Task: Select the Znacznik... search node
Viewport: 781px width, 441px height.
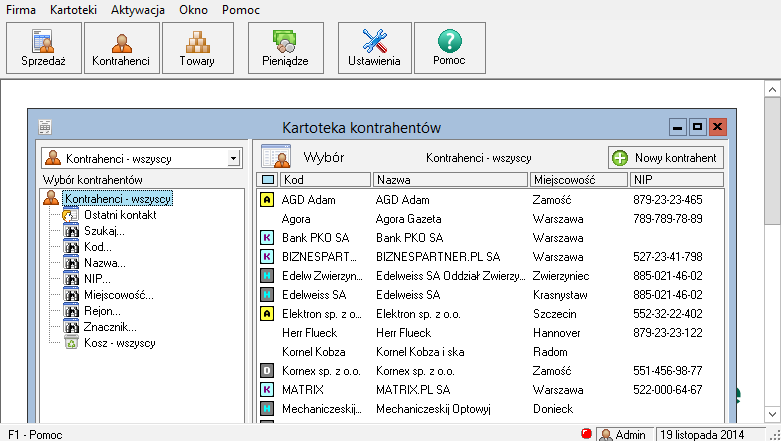Action: (110, 327)
